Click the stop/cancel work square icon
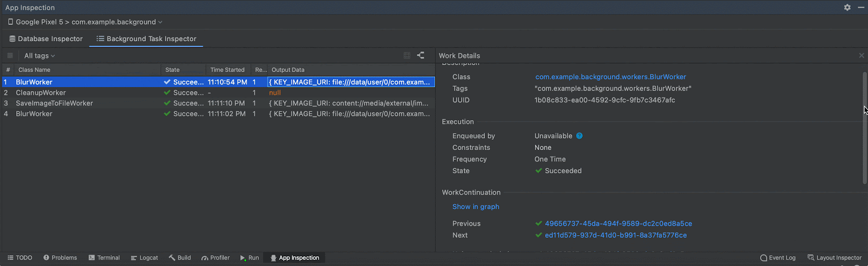Screen dimensions: 868x266 point(10,55)
